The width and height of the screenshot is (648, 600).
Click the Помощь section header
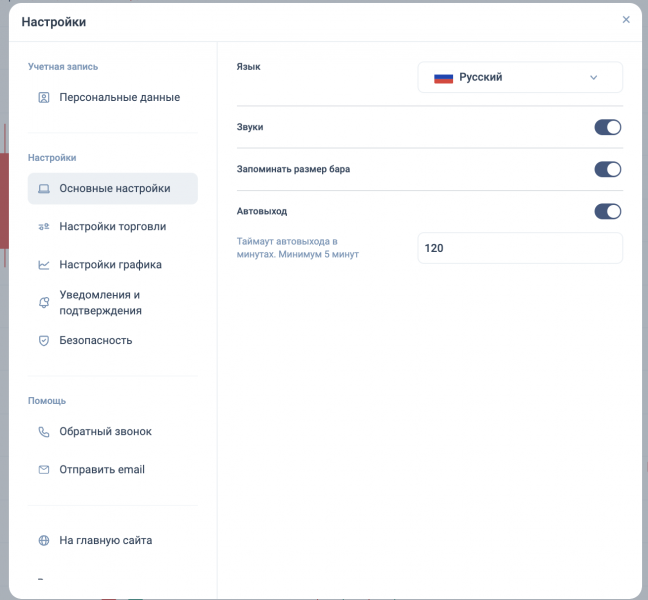click(x=47, y=401)
